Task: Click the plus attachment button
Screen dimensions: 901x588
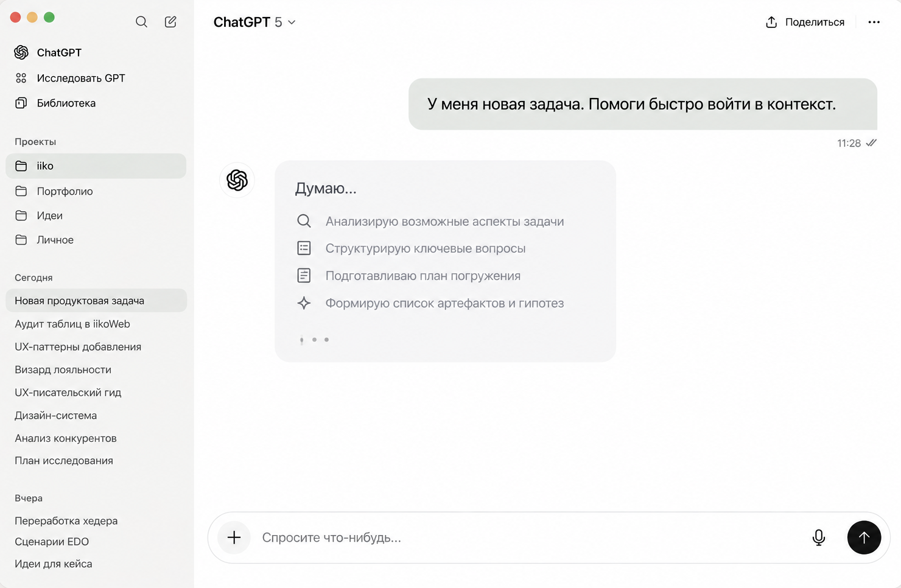Action: pos(234,537)
